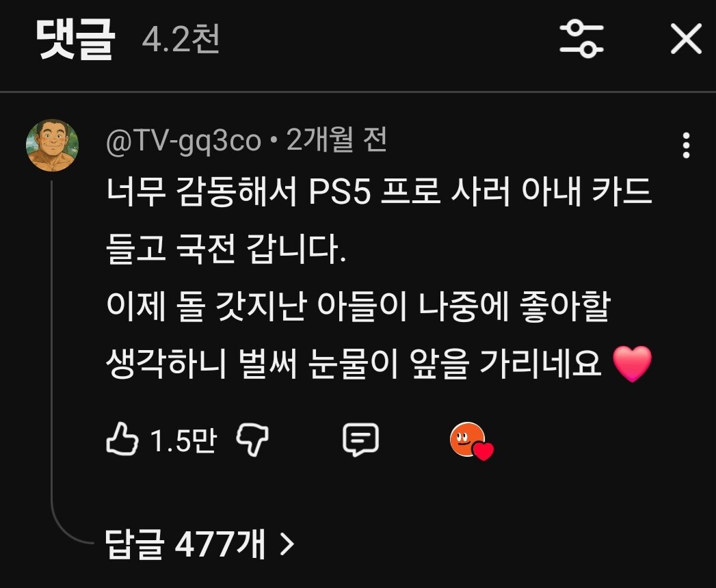Tap the small red heart on the creator badge
The image size is (716, 588).
pyautogui.click(x=483, y=451)
